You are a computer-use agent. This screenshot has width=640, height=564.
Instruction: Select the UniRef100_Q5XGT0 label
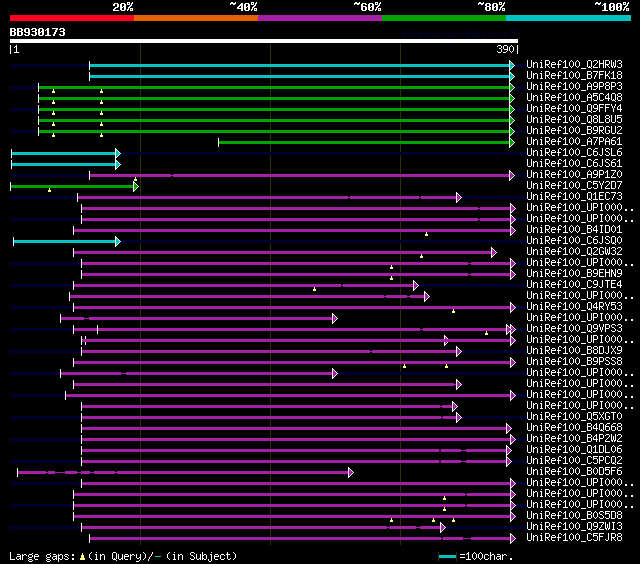(x=574, y=417)
